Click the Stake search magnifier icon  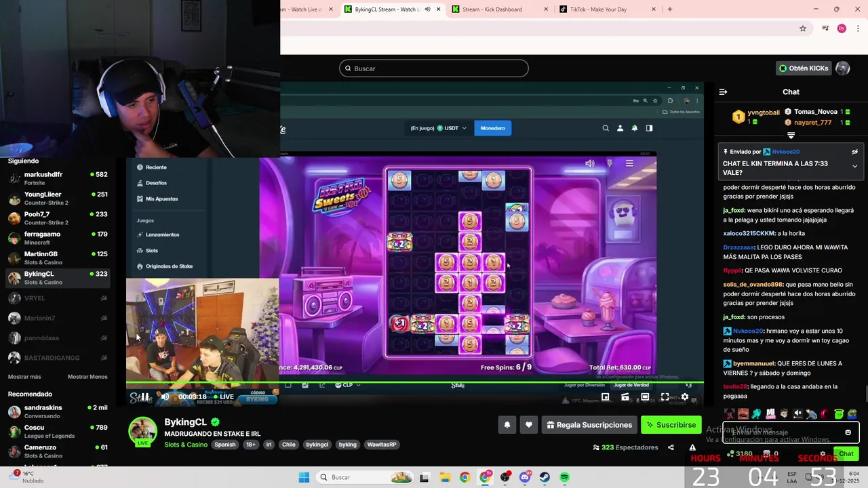pos(606,128)
